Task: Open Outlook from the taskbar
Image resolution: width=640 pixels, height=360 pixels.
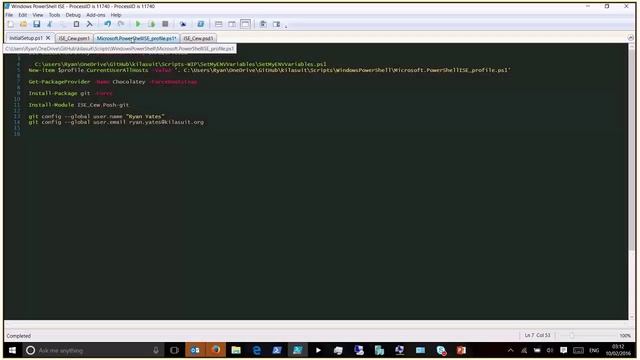Action: pos(195,350)
